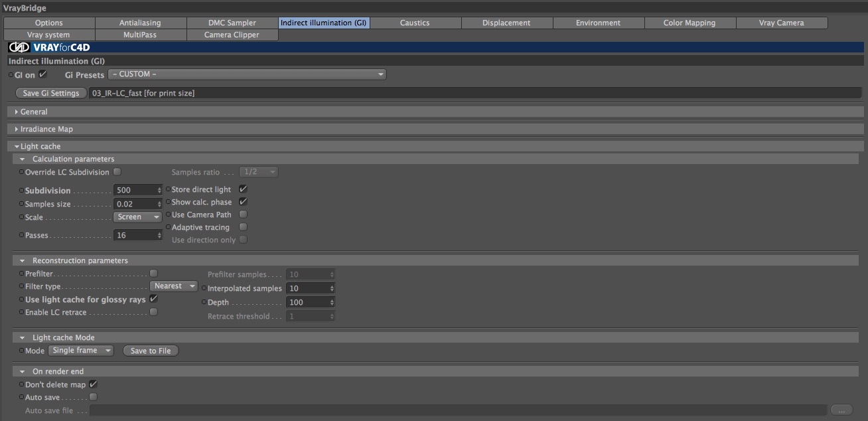Switch to the Vray Camera tab
868x421 pixels.
tap(781, 23)
